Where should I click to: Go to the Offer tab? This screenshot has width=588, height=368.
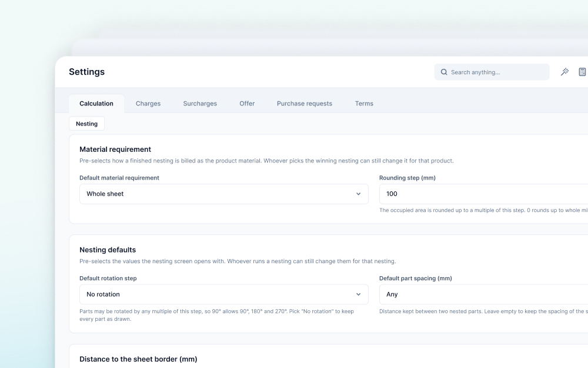[x=247, y=104]
